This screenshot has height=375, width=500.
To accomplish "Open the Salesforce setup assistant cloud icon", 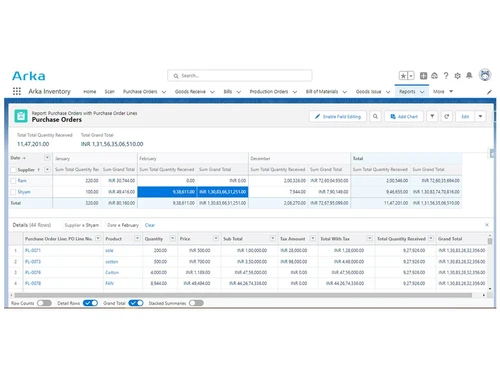I will coord(434,76).
